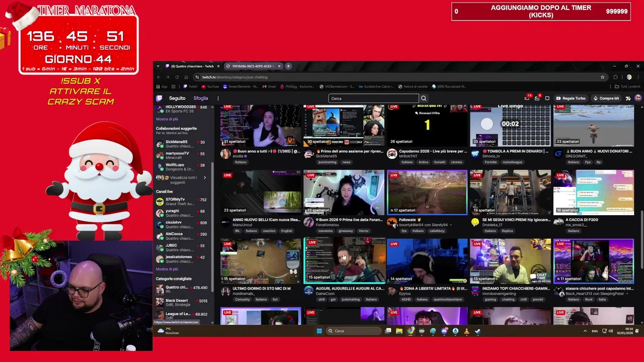Open the Black Desert category in sidebar
This screenshot has height=362, width=644.
[x=181, y=302]
